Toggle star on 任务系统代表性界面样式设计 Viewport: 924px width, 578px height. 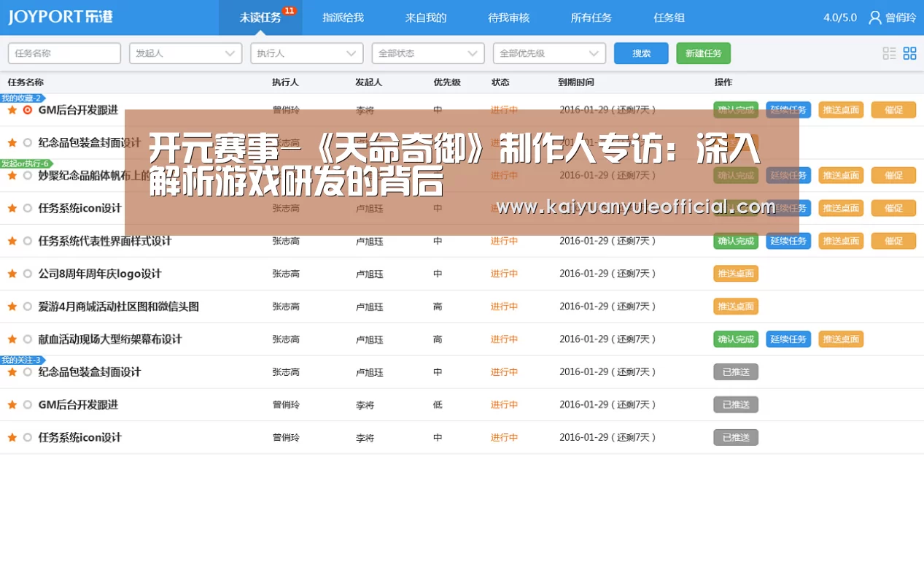pos(12,241)
